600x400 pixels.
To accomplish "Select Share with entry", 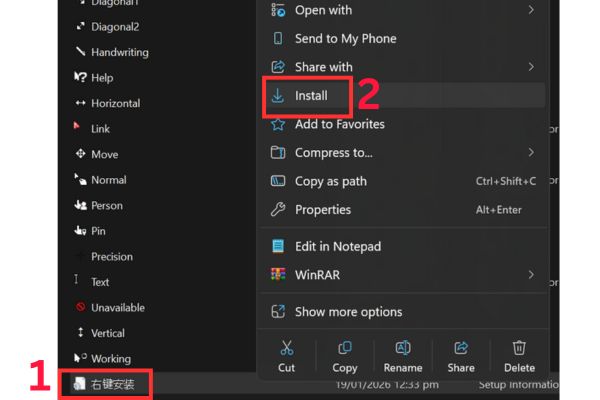I will tap(404, 67).
